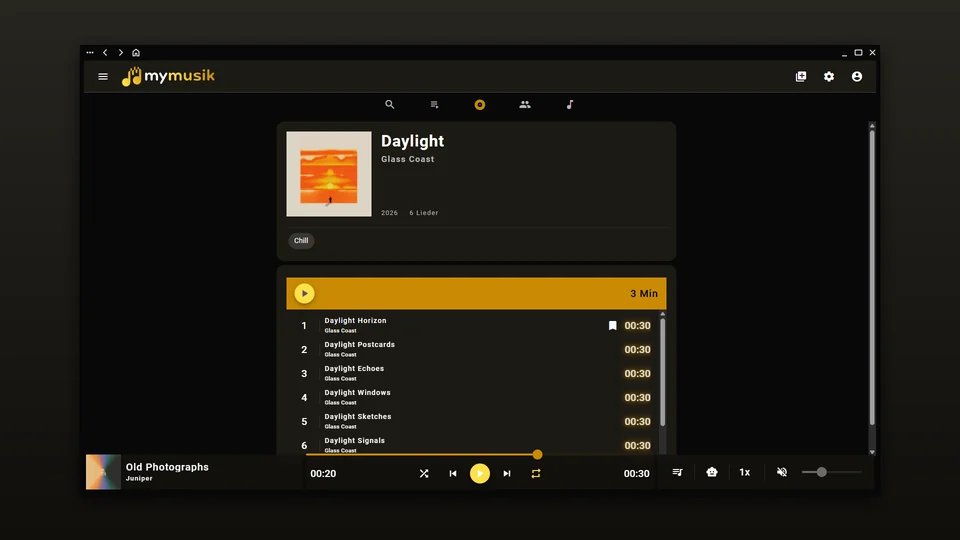This screenshot has height=540, width=960.
Task: Click the home icon in title bar
Action: [136, 53]
